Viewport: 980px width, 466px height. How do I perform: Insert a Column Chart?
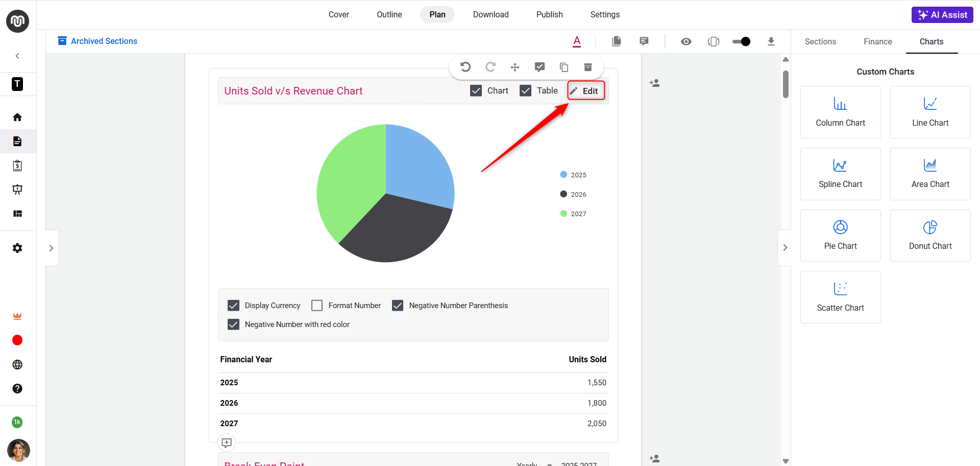point(841,112)
